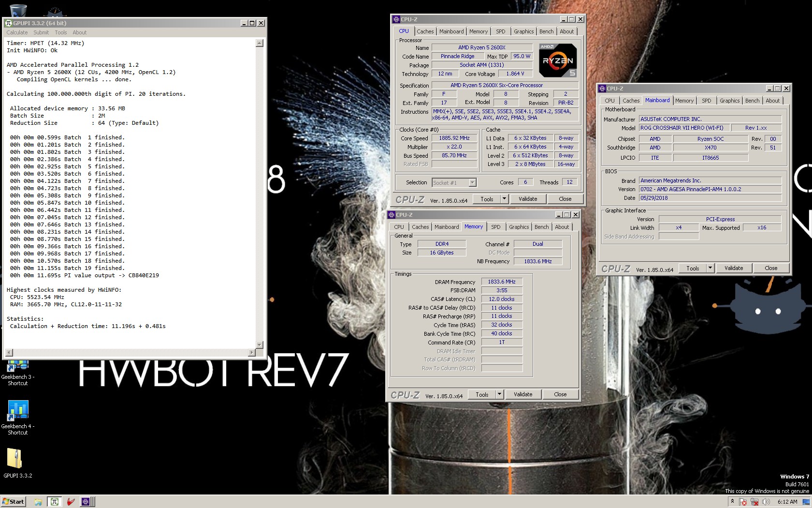Click GPUPI vertical scrollbar down arrow
Screen dimensions: 812x508
(260, 344)
